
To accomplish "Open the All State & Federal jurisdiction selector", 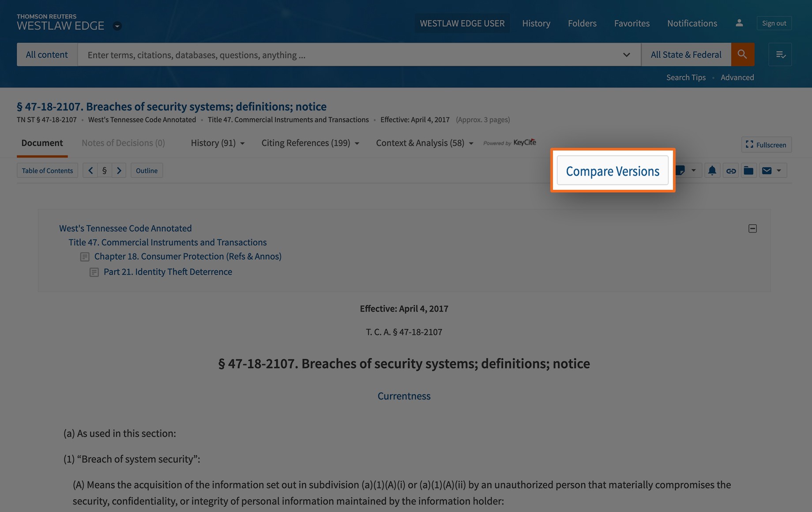I will (686, 54).
